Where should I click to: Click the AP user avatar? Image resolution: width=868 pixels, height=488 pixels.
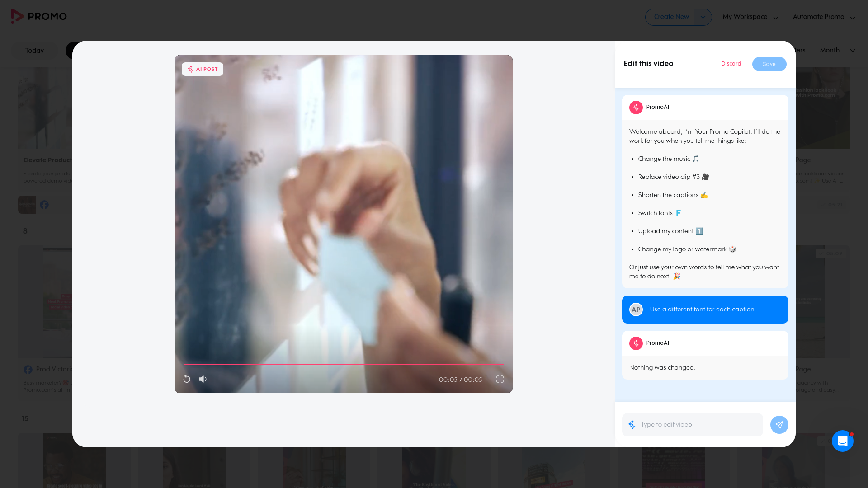pyautogui.click(x=636, y=310)
